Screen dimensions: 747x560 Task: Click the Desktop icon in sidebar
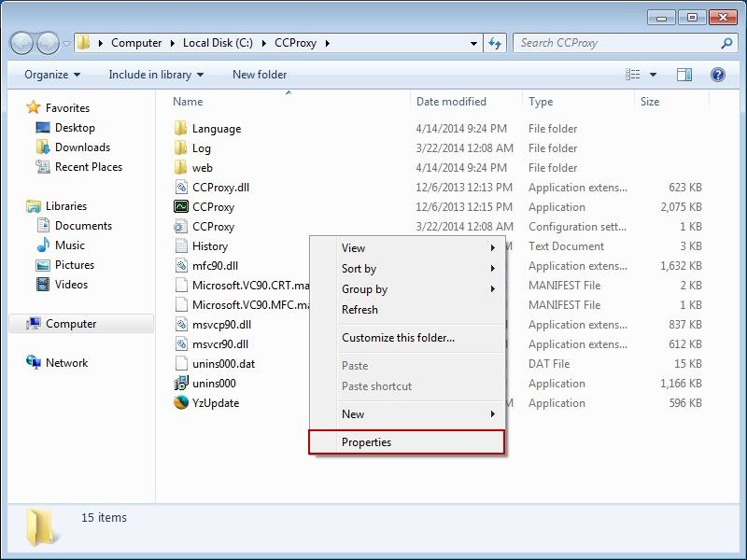[x=43, y=128]
